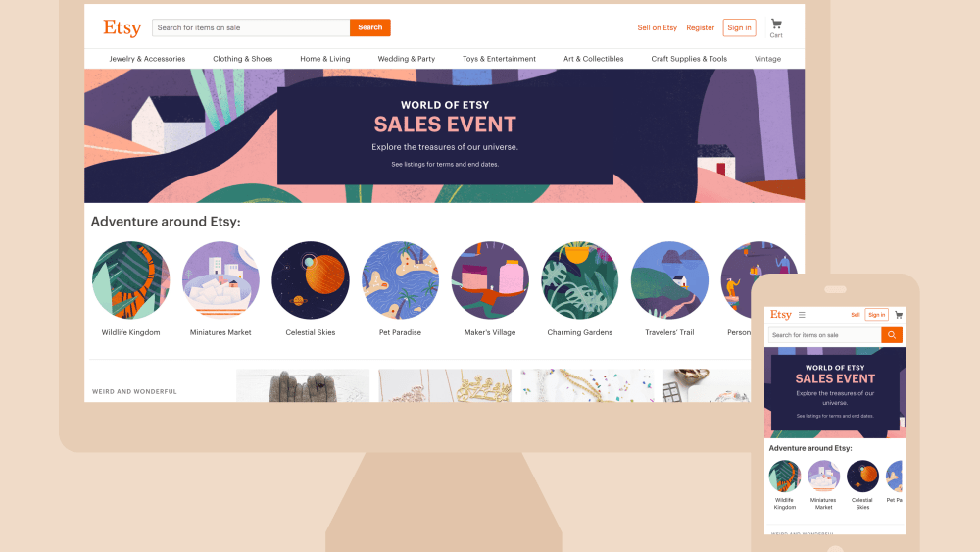The height and width of the screenshot is (552, 980).
Task: Open the Wedding & Party menu
Action: pyautogui.click(x=407, y=59)
